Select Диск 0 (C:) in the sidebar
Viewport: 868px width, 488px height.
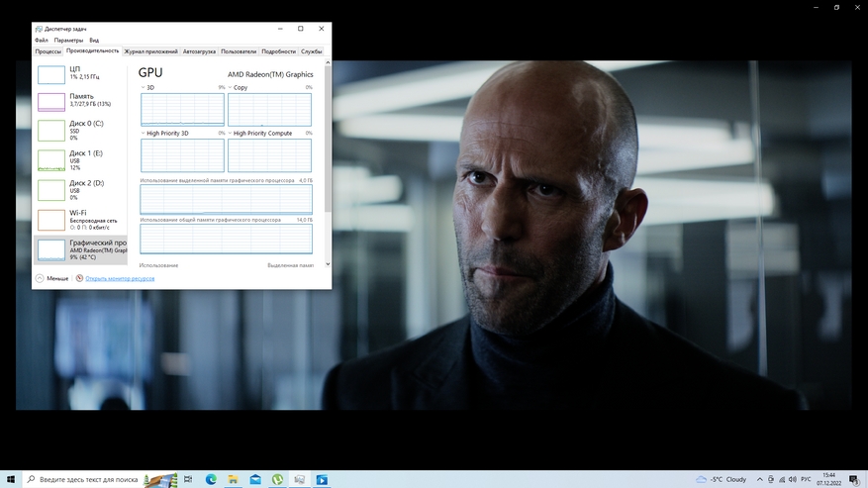click(x=80, y=131)
